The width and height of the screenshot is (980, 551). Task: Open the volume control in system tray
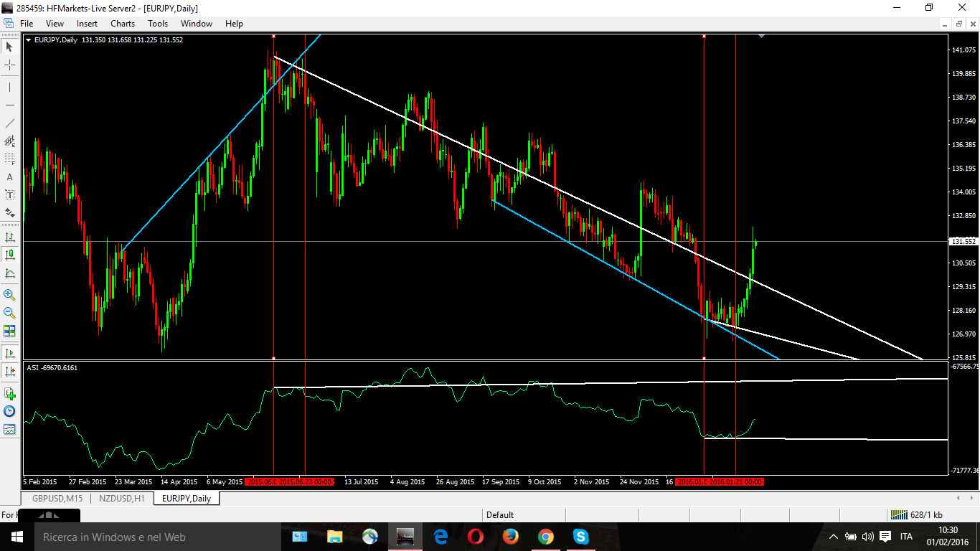[x=868, y=537]
